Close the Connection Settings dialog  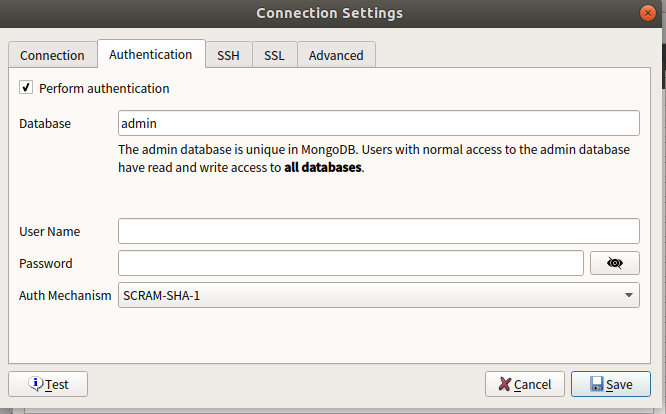pos(647,13)
